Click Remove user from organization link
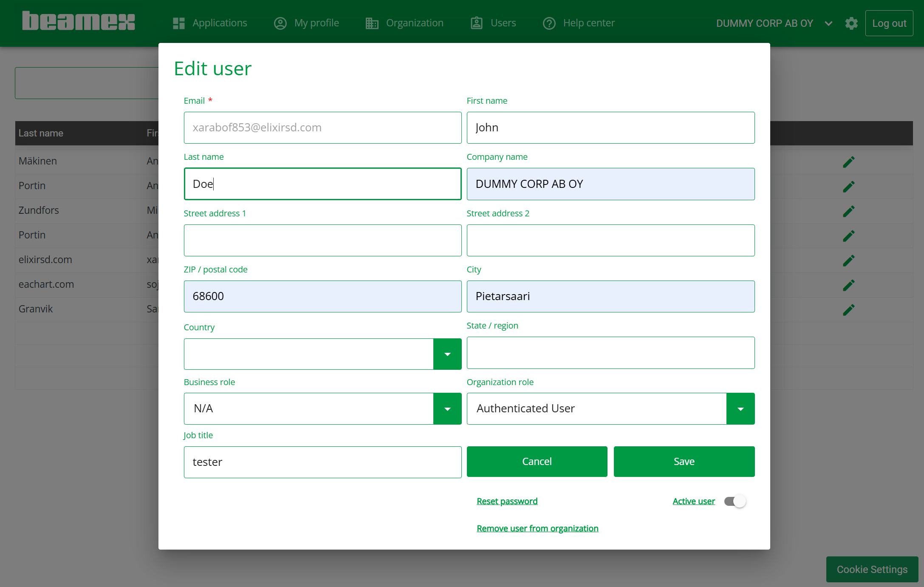The height and width of the screenshot is (587, 924). (537, 528)
